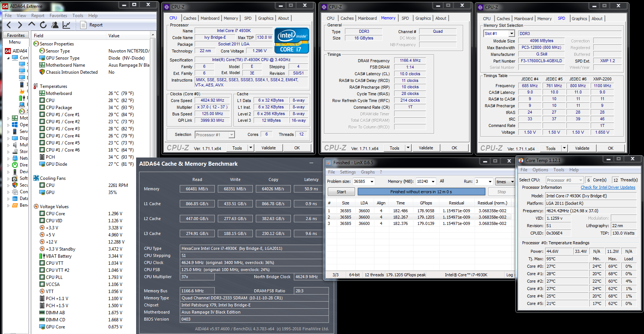644x334 pixels.
Task: Click DIMM AB memory module icon
Action: tap(42, 313)
